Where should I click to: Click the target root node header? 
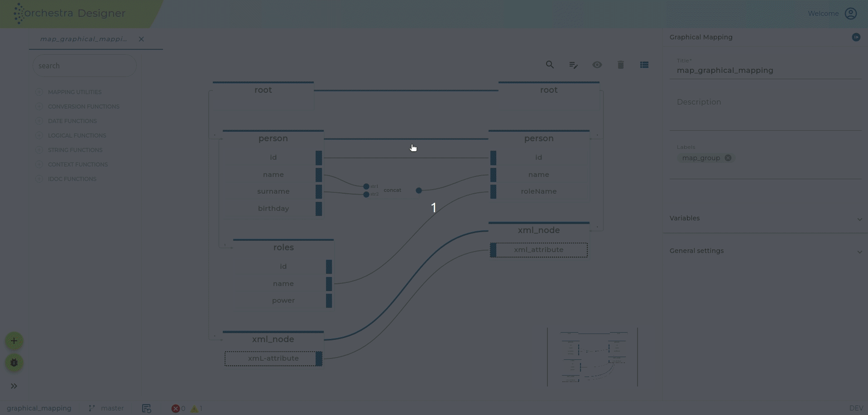click(x=549, y=90)
